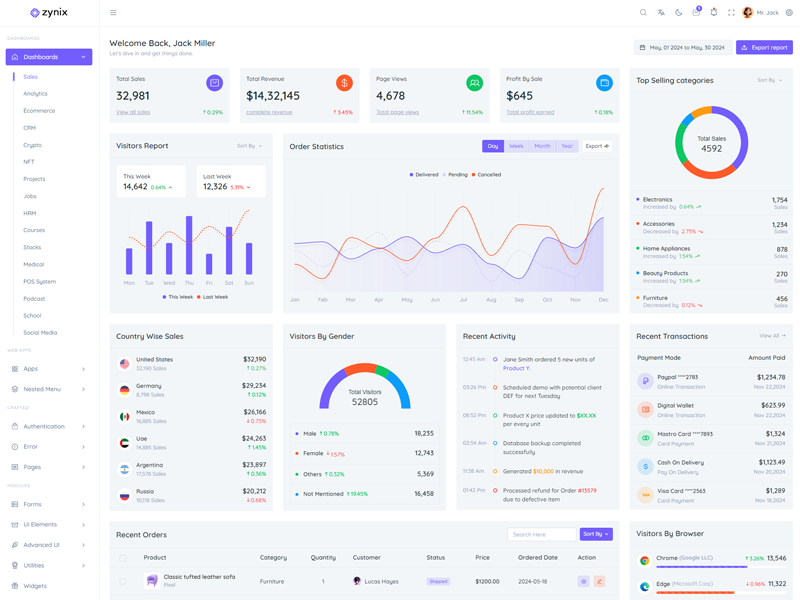Open the settings gear in header
This screenshot has width=800, height=600.
pos(789,13)
